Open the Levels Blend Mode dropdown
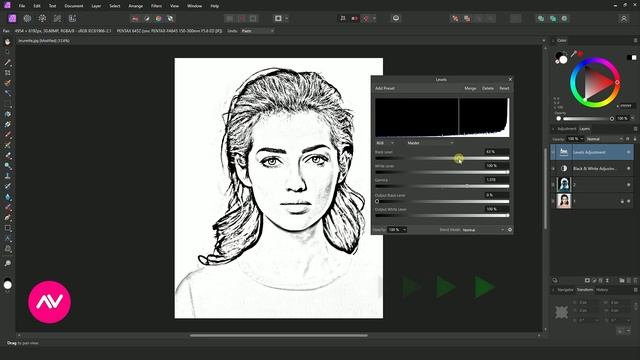 pyautogui.click(x=483, y=230)
